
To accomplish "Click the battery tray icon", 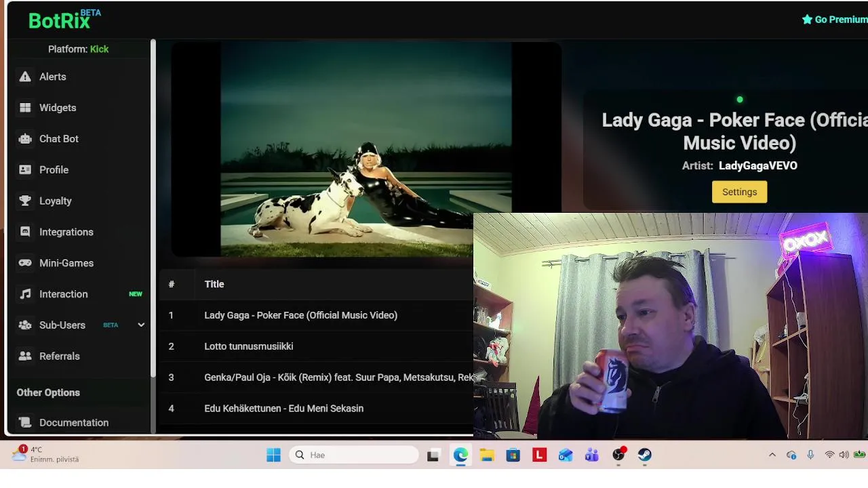I will click(x=860, y=455).
